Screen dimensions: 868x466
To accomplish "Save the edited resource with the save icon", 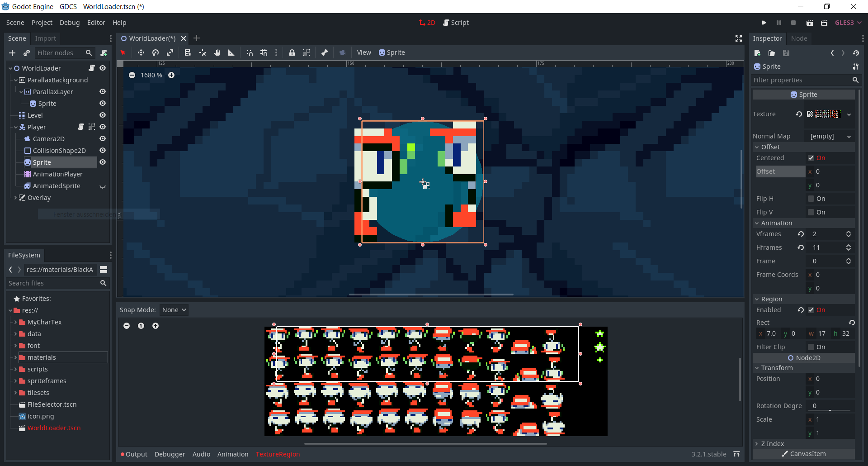I will [x=787, y=53].
